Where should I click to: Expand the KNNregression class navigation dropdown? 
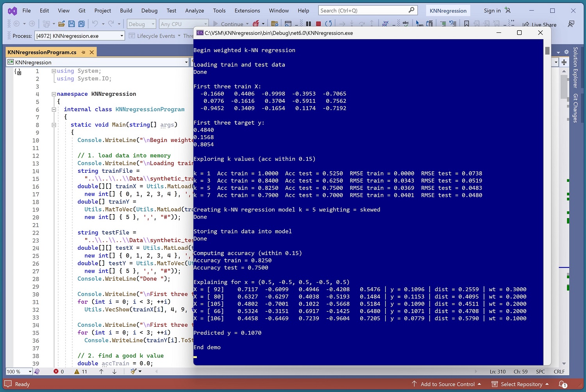coord(186,62)
